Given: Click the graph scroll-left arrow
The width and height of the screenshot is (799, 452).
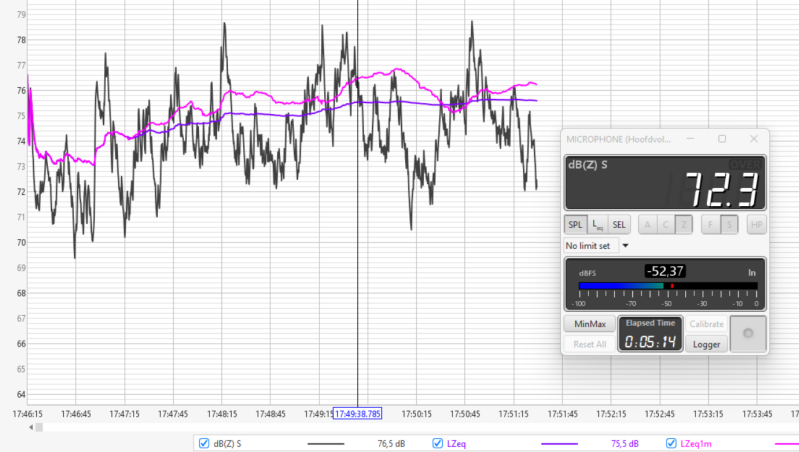Looking at the screenshot, I should point(31,427).
